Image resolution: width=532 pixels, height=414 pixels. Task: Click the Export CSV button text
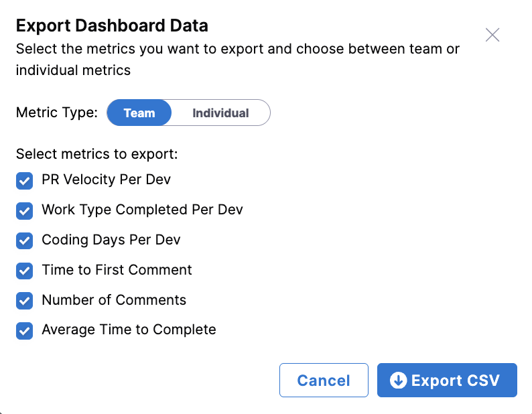(x=456, y=381)
